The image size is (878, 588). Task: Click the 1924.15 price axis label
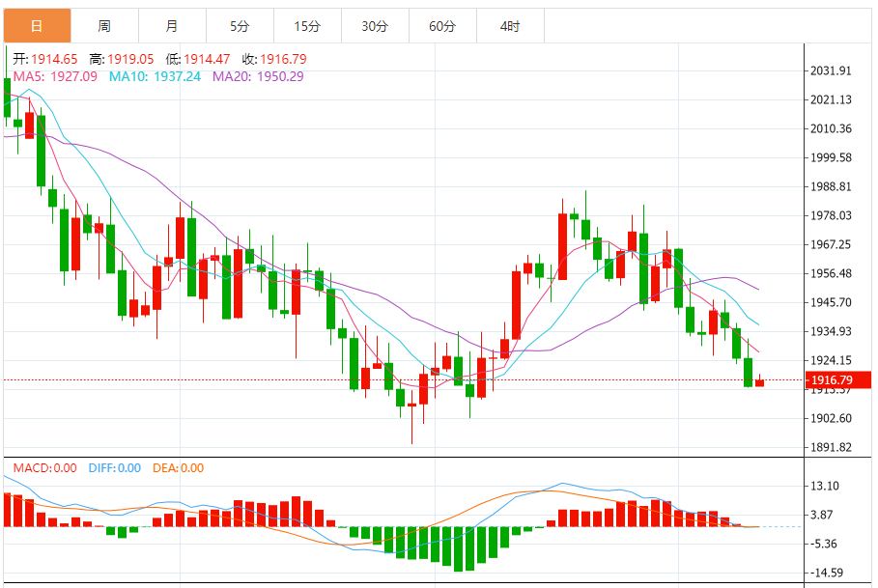click(831, 360)
